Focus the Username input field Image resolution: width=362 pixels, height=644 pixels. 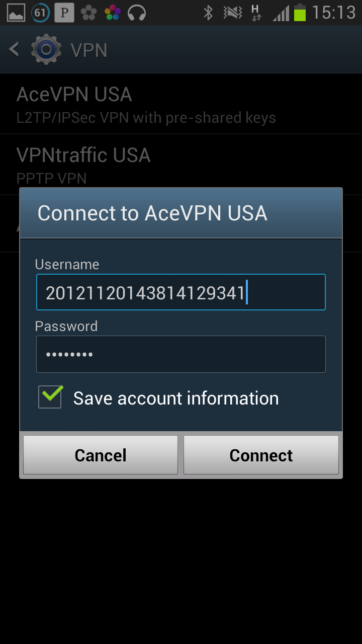[x=181, y=292]
